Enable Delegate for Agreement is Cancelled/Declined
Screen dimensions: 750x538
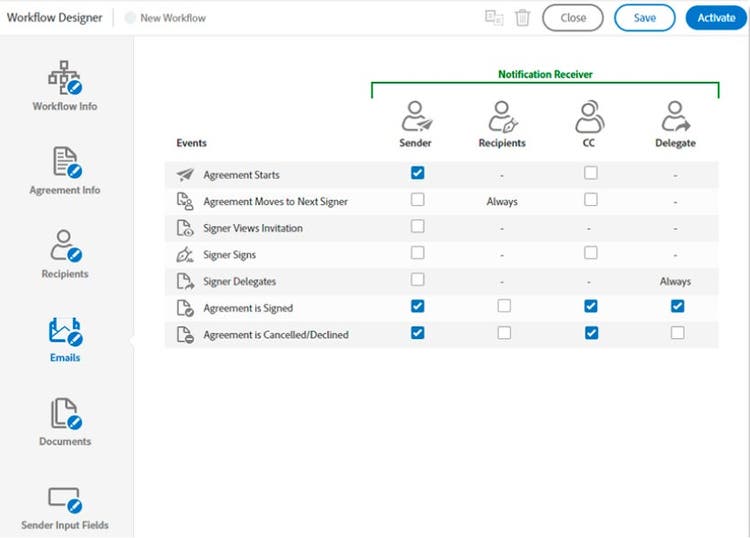point(677,333)
